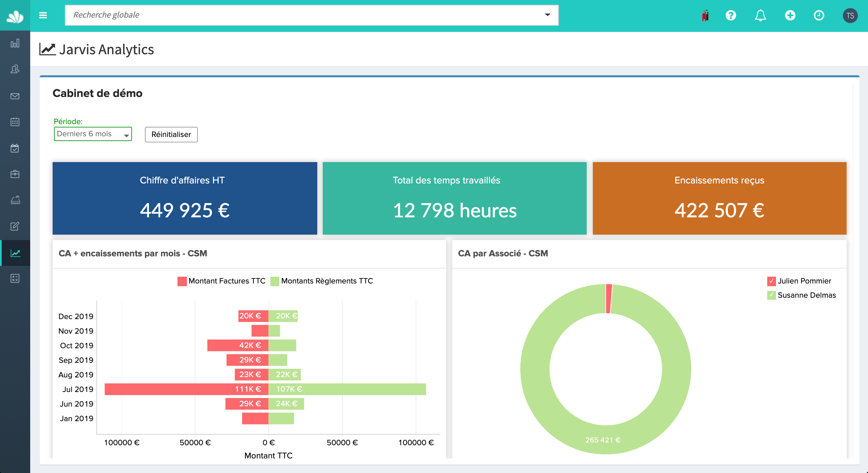Screen dimensions: 868x473
Task: Click the Oct 2019 42K € bar
Action: tap(238, 345)
